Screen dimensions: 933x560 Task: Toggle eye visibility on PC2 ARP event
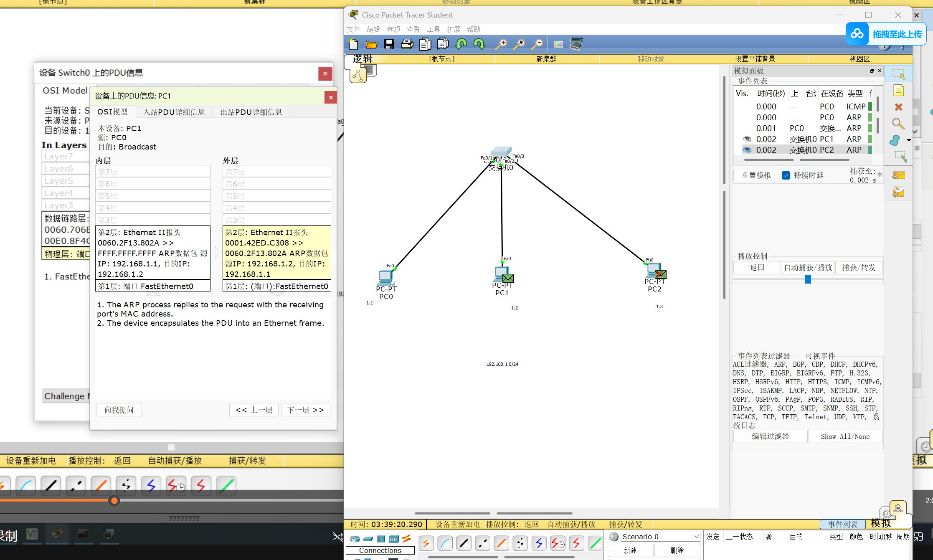tap(747, 150)
